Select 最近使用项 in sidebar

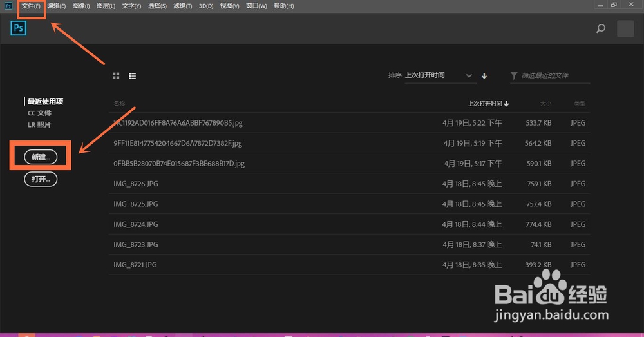click(x=45, y=101)
